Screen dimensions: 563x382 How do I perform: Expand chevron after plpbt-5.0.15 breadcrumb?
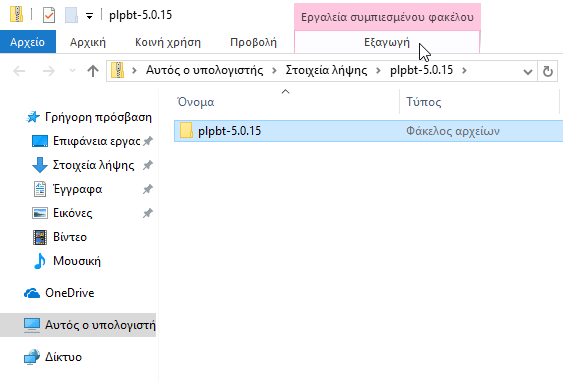point(464,70)
